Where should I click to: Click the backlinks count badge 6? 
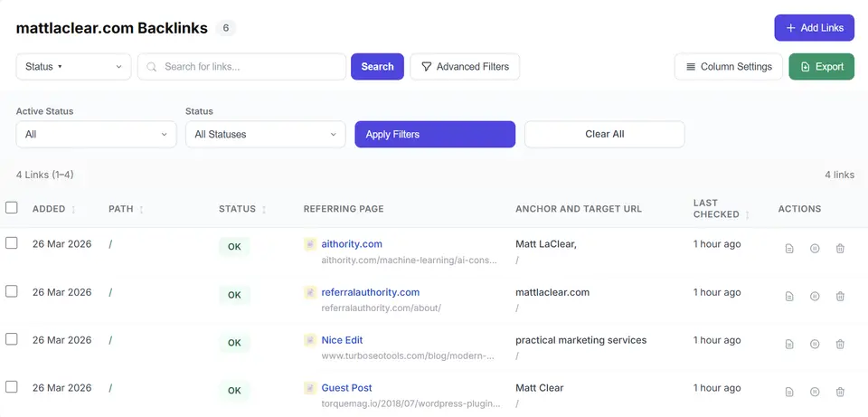point(226,28)
